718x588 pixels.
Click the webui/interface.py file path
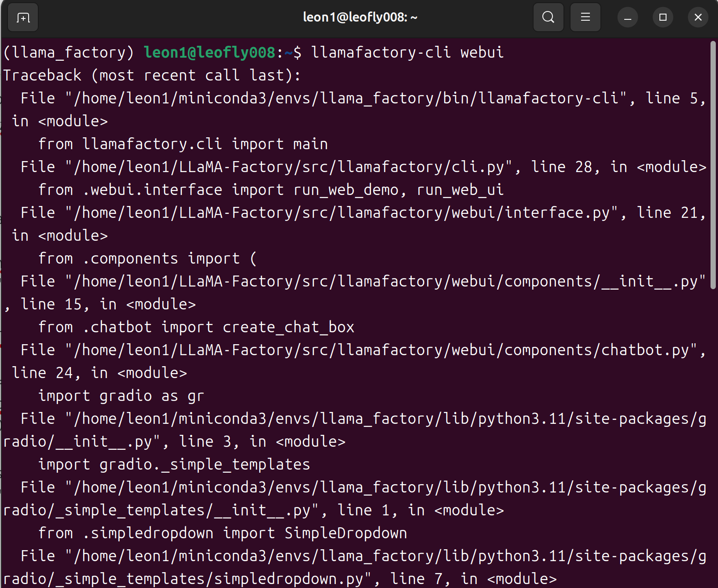(342, 213)
